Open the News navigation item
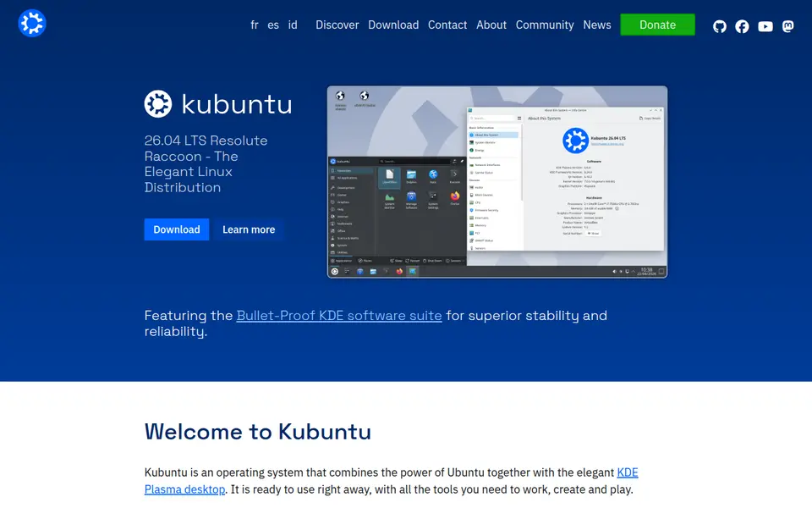Screen dimensions: 812x508 tap(597, 25)
